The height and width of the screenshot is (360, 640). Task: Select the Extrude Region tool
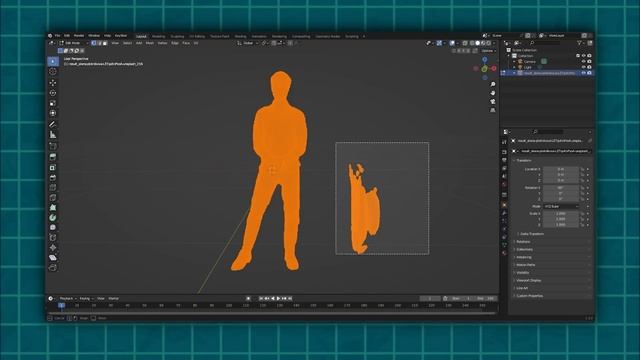tap(53, 157)
